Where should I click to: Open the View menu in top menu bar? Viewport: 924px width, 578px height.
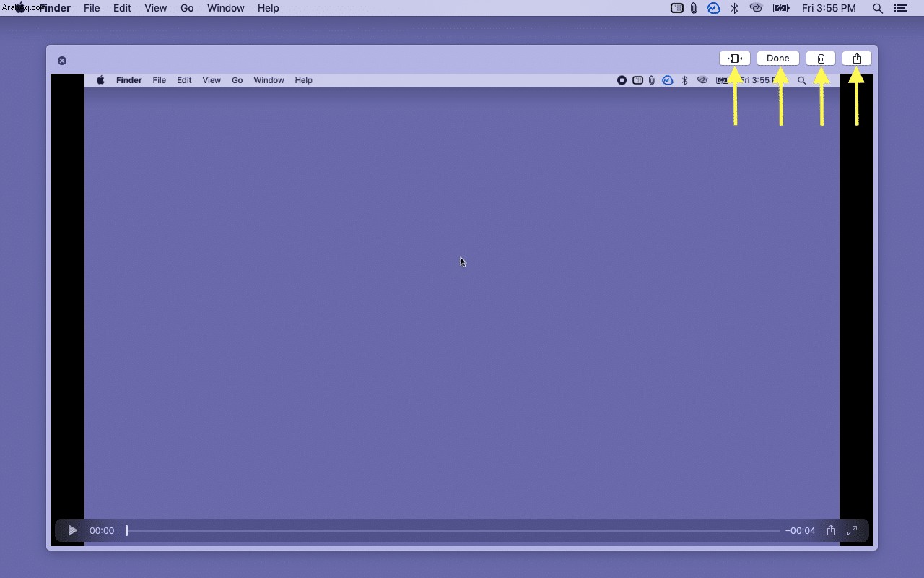[x=155, y=8]
